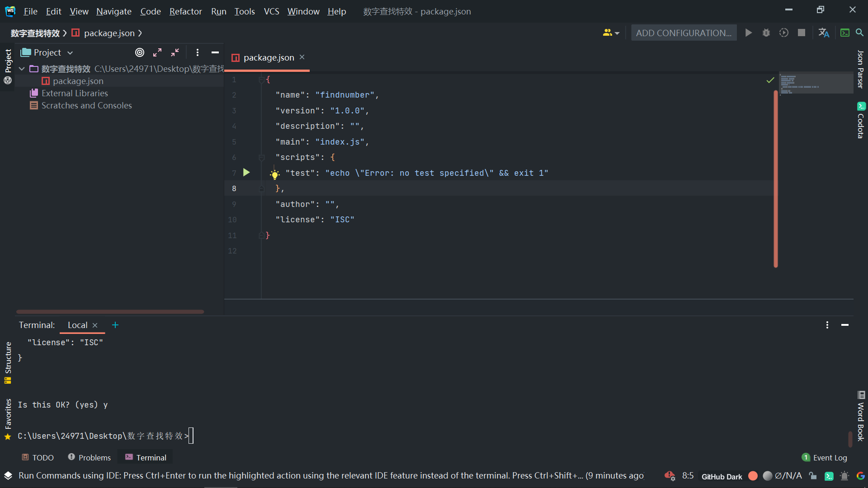
Task: Click the Collapse All icon in Project panel
Action: [175, 52]
